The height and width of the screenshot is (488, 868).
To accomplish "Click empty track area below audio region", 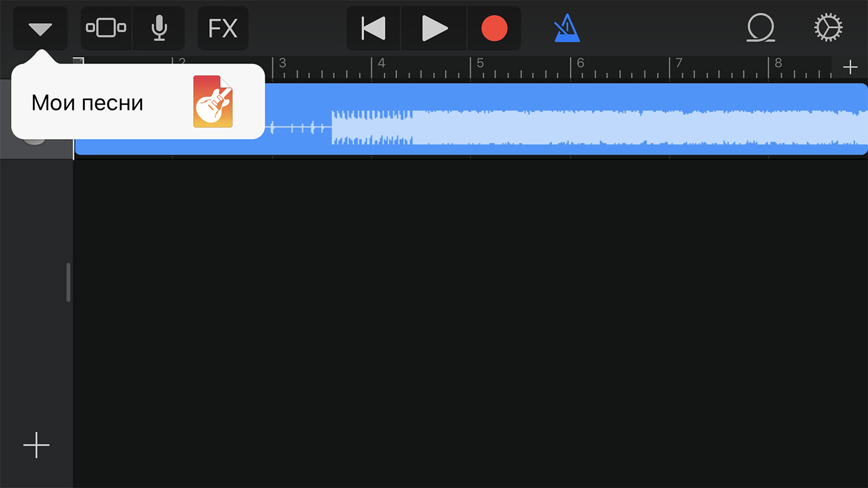I will [470, 323].
